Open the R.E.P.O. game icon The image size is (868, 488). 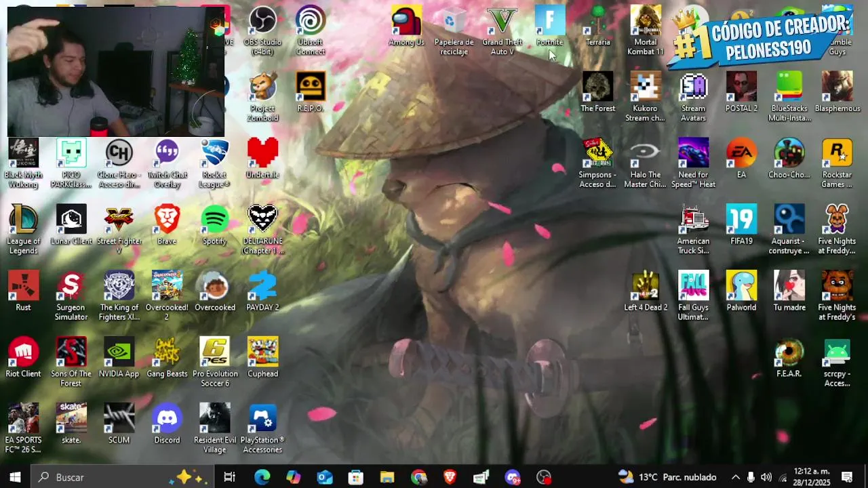[311, 93]
